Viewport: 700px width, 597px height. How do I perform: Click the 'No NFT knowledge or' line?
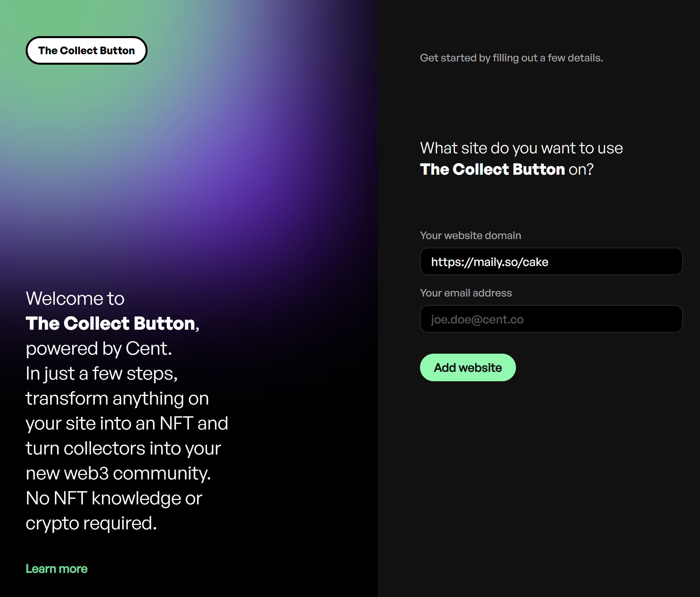(114, 498)
